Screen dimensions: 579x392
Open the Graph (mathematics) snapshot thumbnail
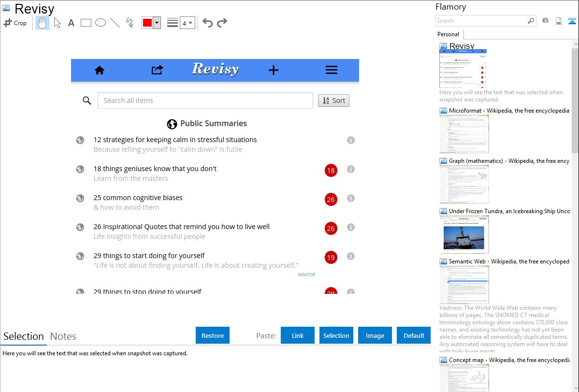pyautogui.click(x=464, y=184)
